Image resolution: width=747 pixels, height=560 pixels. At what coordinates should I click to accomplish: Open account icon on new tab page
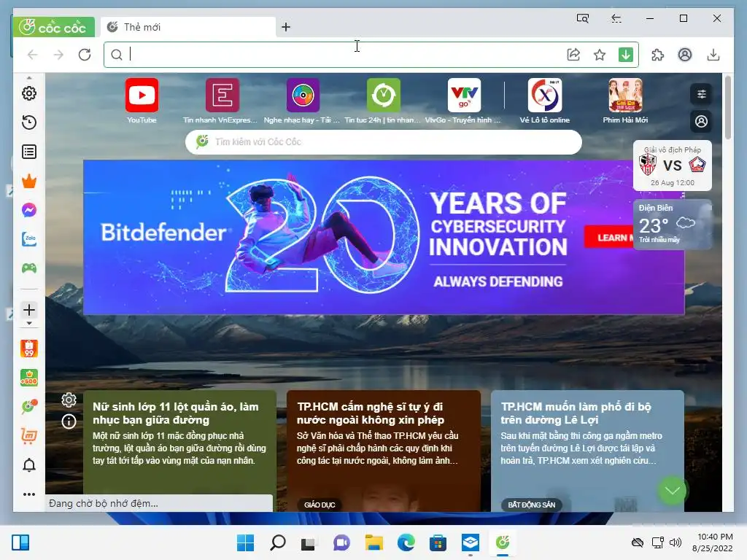click(701, 122)
